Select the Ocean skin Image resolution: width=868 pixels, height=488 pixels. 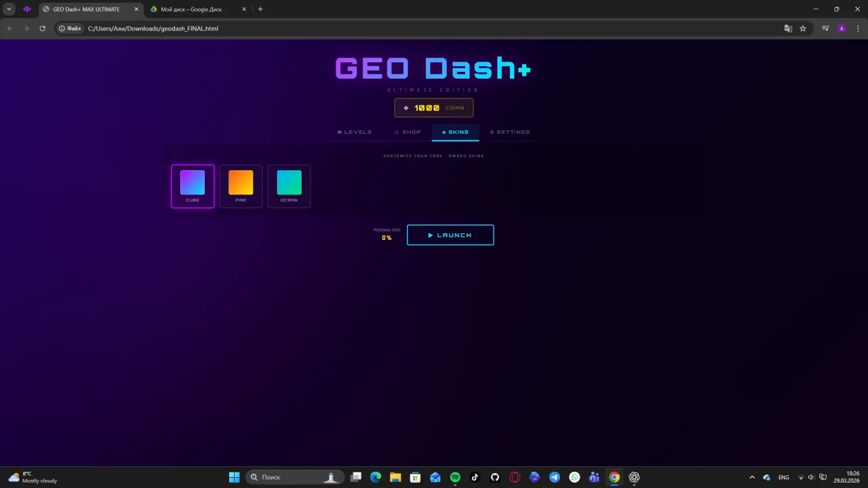pyautogui.click(x=289, y=186)
